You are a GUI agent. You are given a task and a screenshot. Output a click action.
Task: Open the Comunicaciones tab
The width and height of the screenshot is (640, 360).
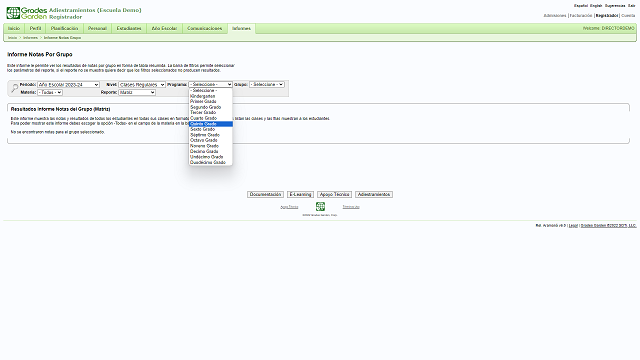(x=204, y=29)
